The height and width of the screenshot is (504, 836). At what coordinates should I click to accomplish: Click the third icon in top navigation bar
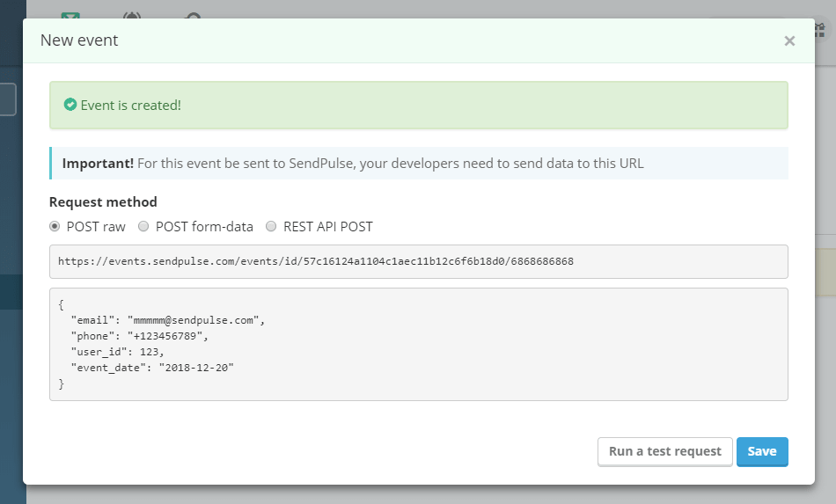coord(194,16)
